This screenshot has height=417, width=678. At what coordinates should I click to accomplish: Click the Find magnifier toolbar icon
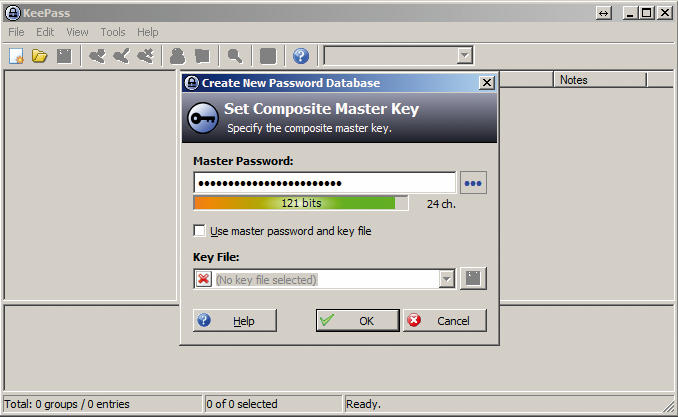point(235,56)
